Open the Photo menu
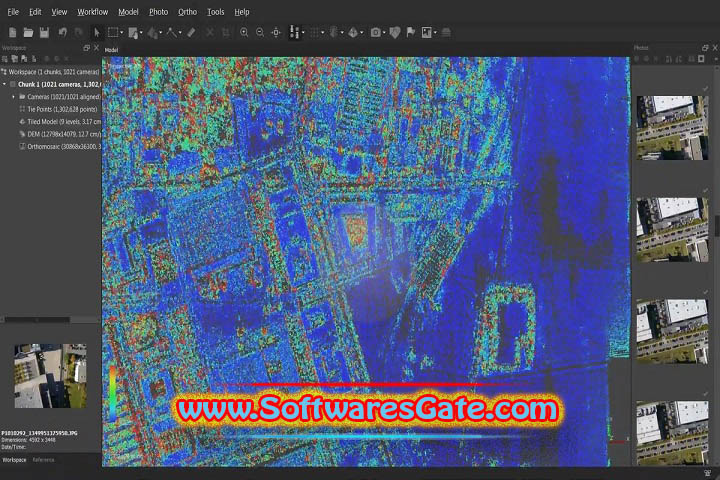The width and height of the screenshot is (720, 480). pyautogui.click(x=158, y=12)
